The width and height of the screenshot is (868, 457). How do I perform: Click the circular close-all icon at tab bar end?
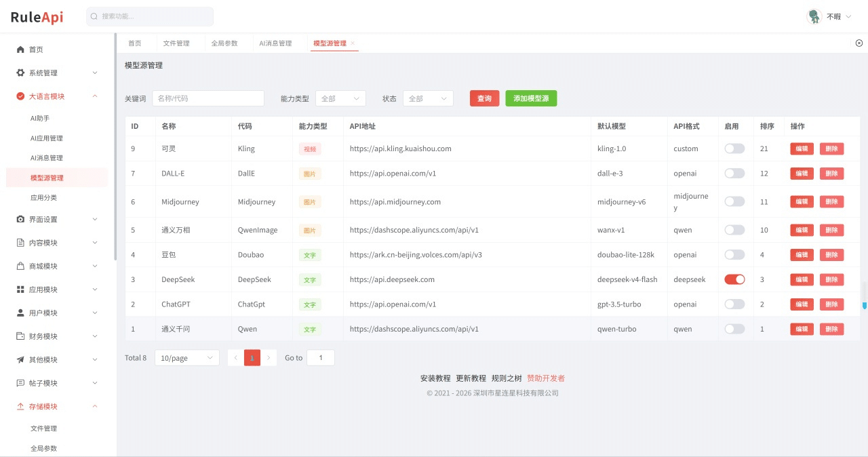859,43
